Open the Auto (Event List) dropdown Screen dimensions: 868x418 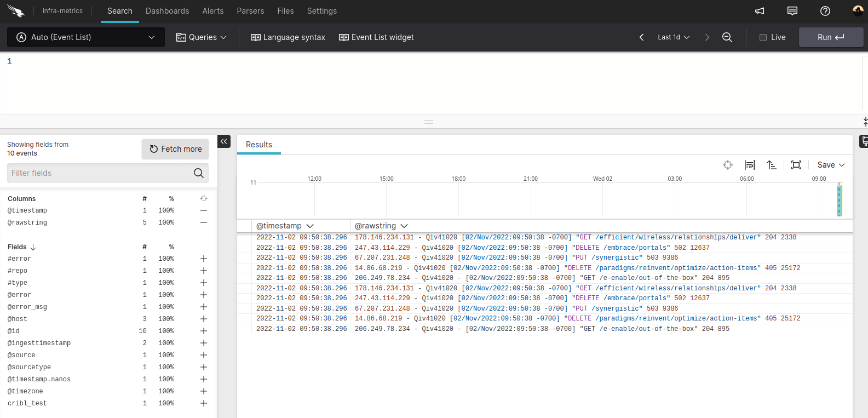(x=86, y=37)
